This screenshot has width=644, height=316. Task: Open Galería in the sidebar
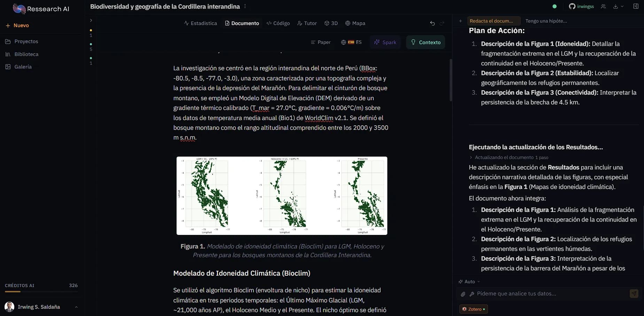(x=18, y=67)
